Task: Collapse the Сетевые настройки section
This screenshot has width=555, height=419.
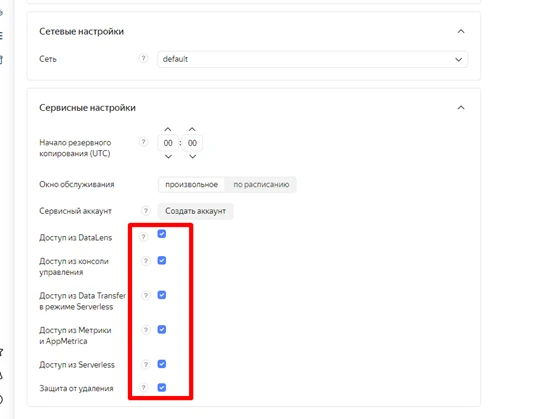Action: tap(461, 31)
